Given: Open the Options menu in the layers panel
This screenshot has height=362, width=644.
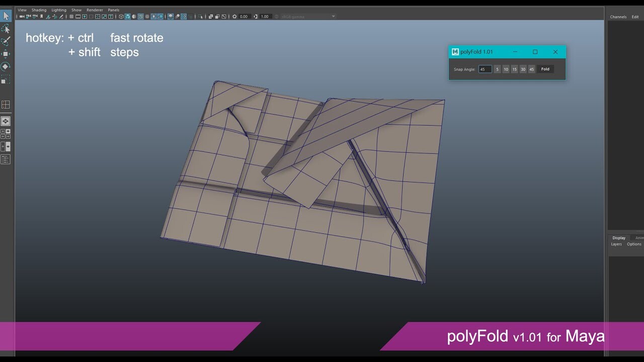Looking at the screenshot, I should 634,244.
